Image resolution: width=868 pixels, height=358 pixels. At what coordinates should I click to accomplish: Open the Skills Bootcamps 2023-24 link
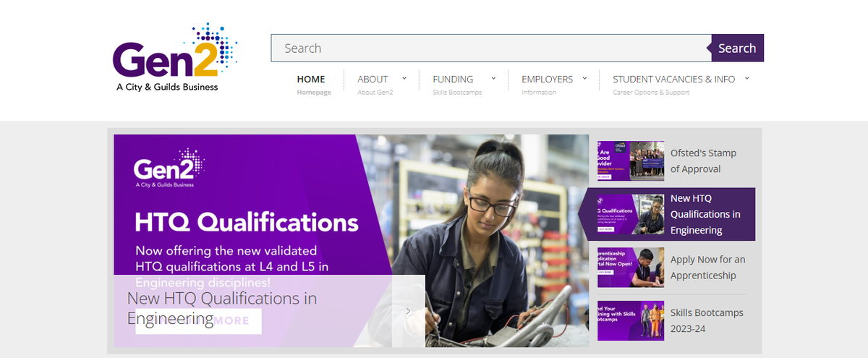click(707, 320)
